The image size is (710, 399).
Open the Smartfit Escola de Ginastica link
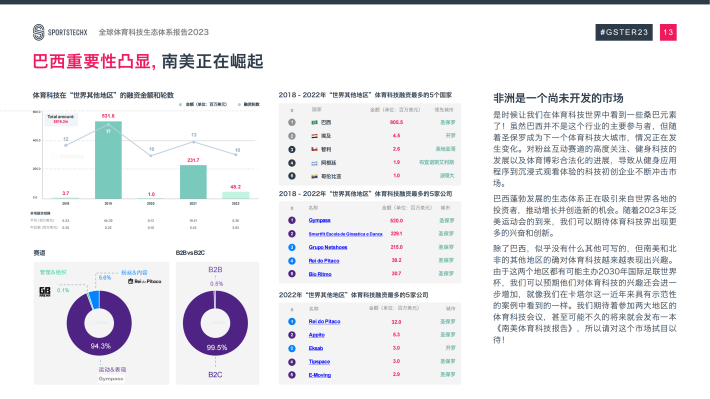(x=345, y=234)
